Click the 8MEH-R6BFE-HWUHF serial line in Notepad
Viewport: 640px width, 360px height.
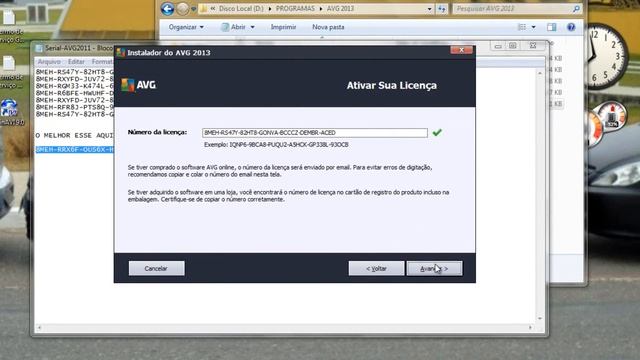tap(74, 93)
